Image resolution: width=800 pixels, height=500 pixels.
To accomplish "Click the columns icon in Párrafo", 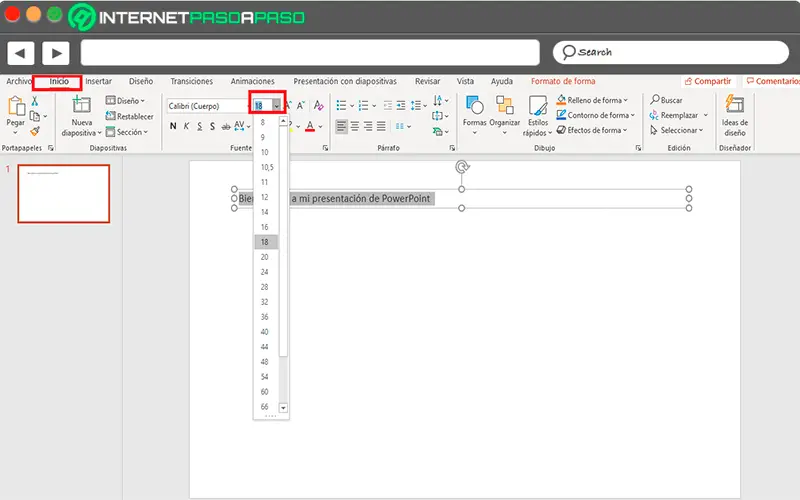I will pos(400,126).
